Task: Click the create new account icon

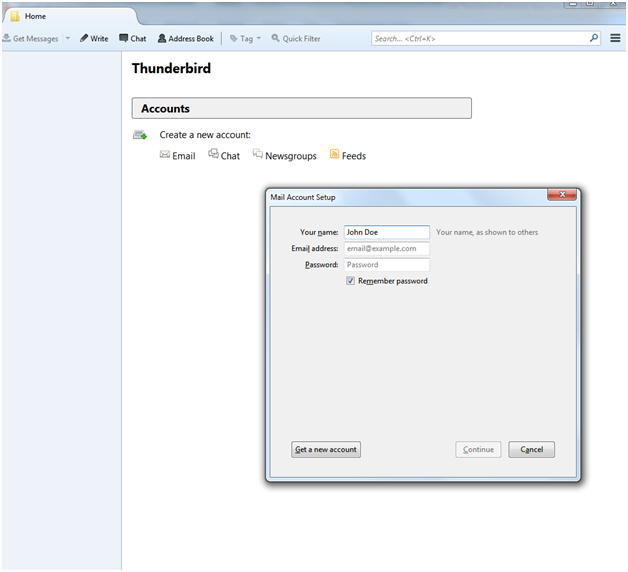Action: pyautogui.click(x=140, y=135)
